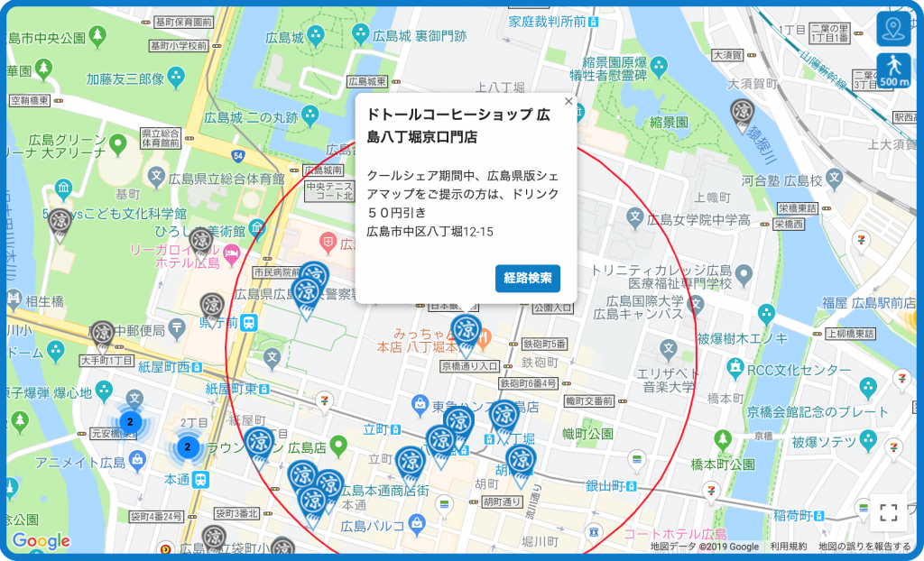Open 利用規約 terms link
924x561 pixels.
coord(788,547)
